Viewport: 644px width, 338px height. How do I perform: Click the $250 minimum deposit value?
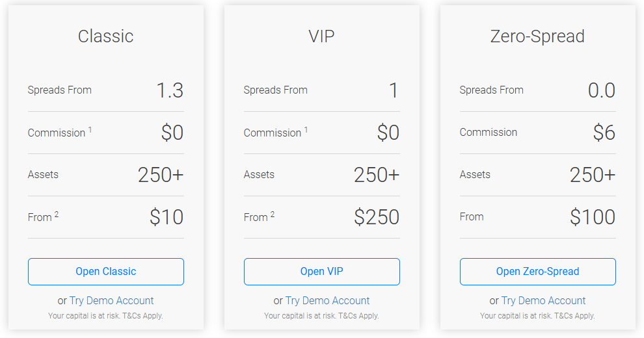tap(377, 217)
